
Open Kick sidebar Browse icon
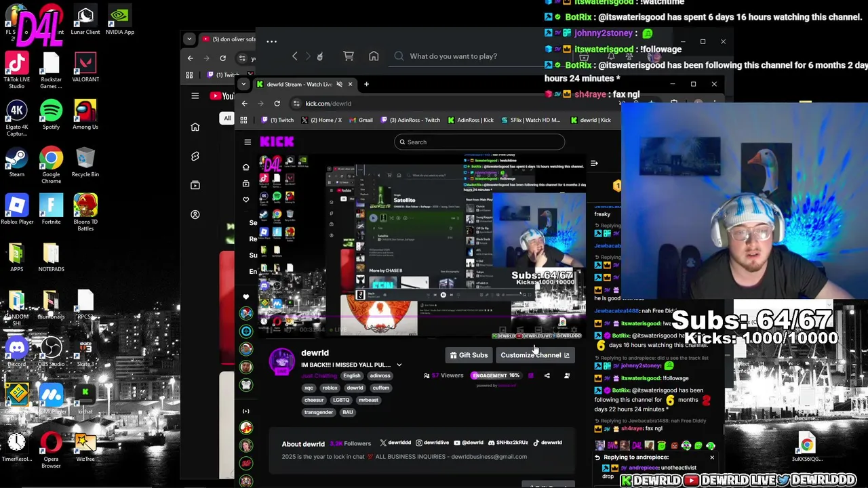[x=245, y=183]
